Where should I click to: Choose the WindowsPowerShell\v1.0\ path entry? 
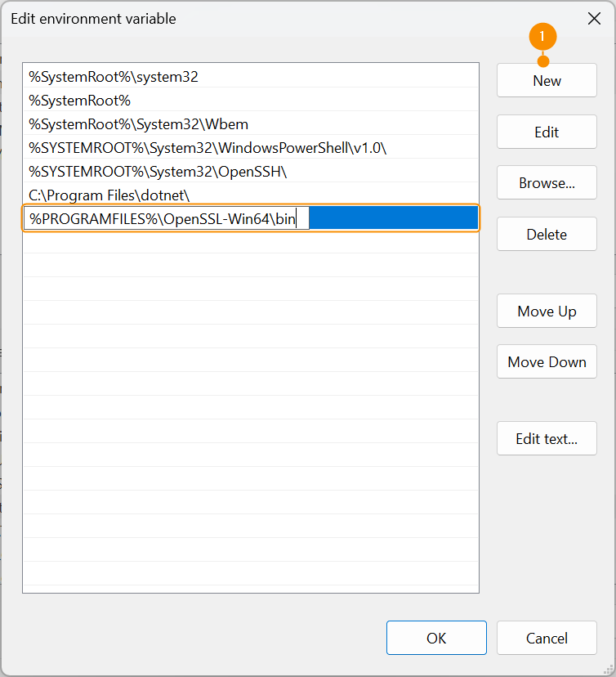coord(208,148)
